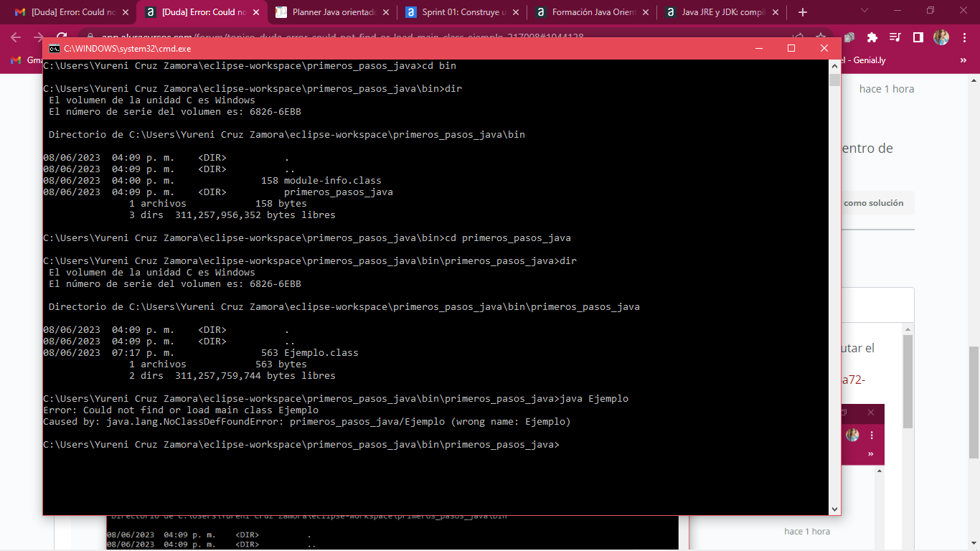
Task: Click the Gmail bookmark icon
Action: coord(17,60)
